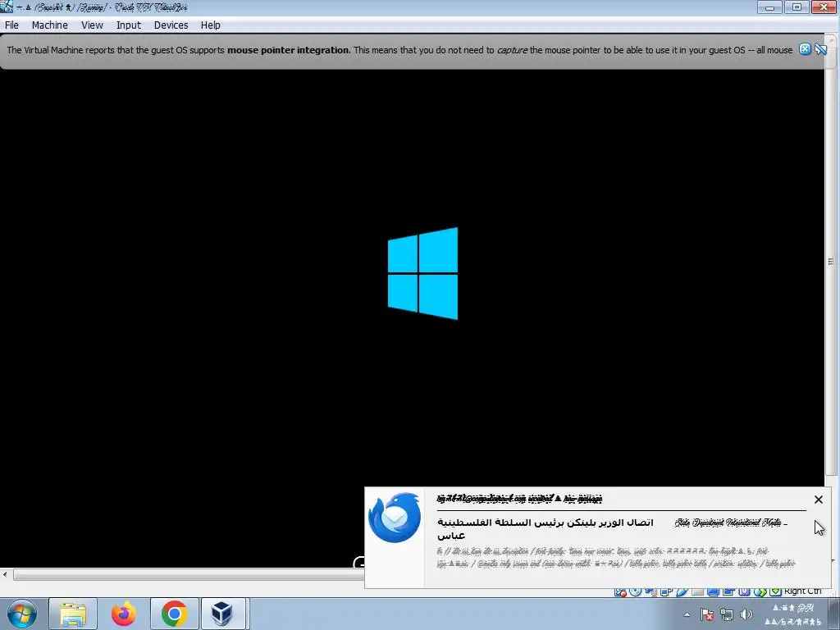
Task: Click the optical disc status bar icon
Action: (x=636, y=591)
